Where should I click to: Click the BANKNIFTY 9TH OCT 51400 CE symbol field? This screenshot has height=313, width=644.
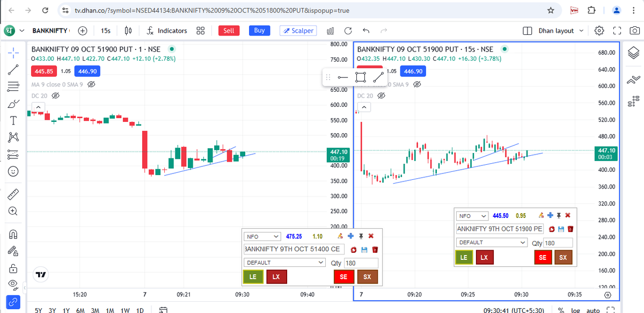tap(294, 249)
